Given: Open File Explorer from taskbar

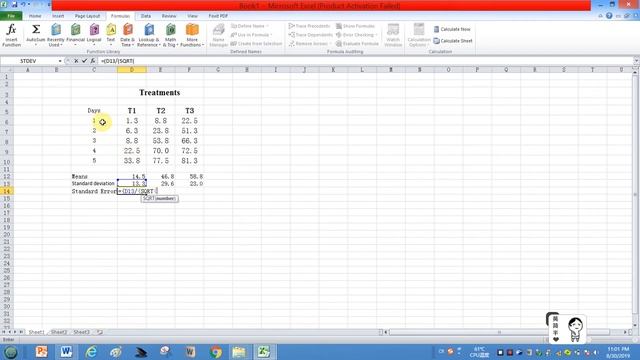Looking at the screenshot, I should pos(239,352).
